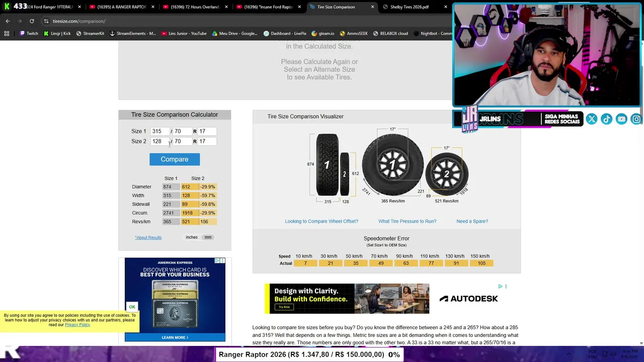644x362 pixels.
Task: Click Try Now on the Autodesk ad
Action: click(x=284, y=307)
